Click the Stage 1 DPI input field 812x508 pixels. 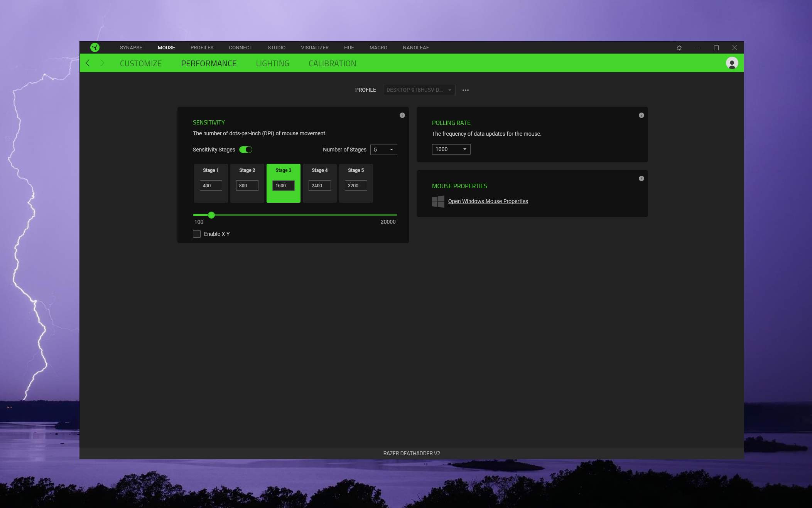point(211,186)
